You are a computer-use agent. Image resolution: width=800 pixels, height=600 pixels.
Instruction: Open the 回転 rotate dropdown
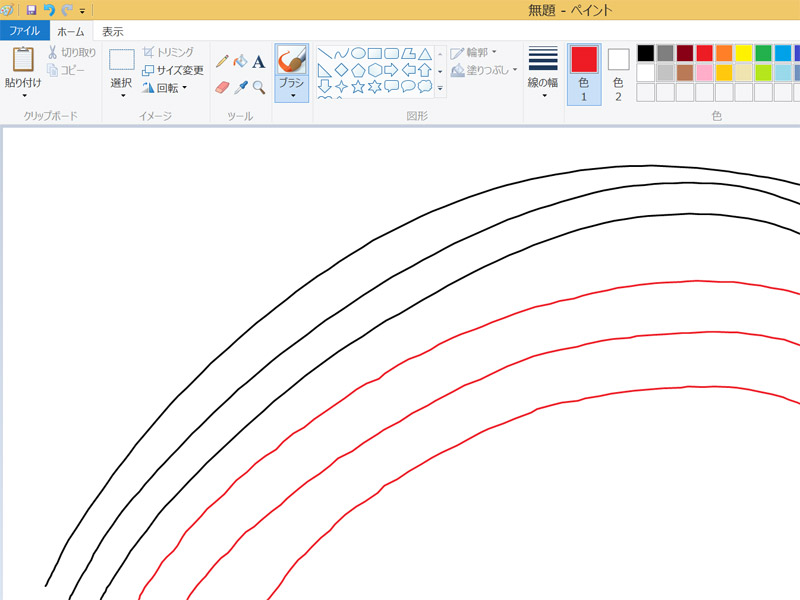point(184,88)
